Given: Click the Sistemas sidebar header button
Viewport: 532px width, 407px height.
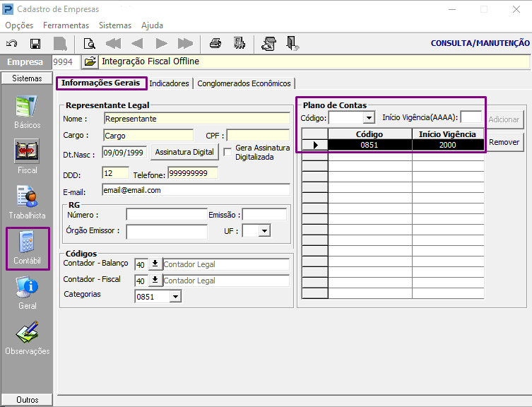Looking at the screenshot, I should tap(27, 78).
